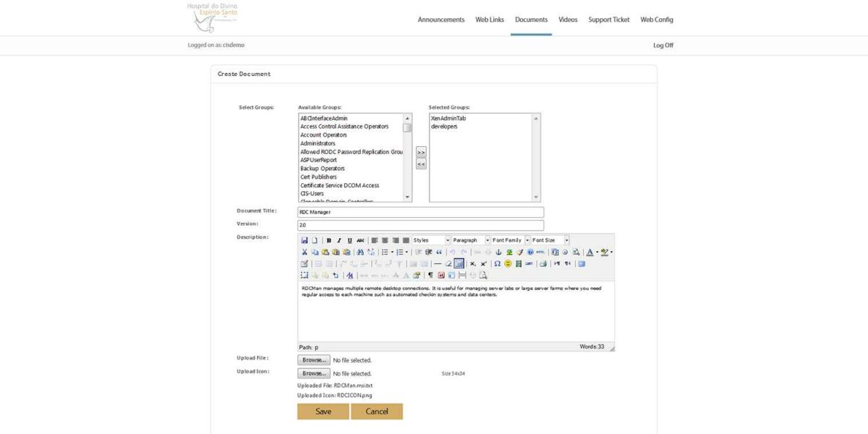Open the Support Ticket section
The height and width of the screenshot is (434, 868).
(608, 20)
